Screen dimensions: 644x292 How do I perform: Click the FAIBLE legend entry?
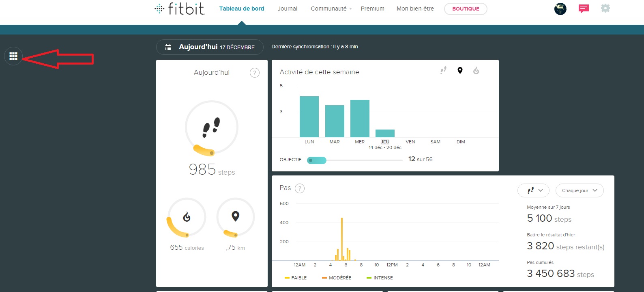coord(296,278)
